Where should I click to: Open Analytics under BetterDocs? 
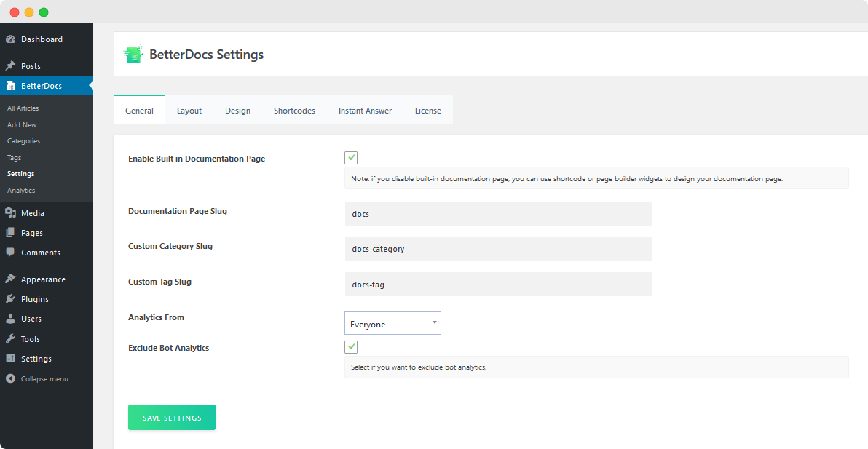click(x=21, y=190)
